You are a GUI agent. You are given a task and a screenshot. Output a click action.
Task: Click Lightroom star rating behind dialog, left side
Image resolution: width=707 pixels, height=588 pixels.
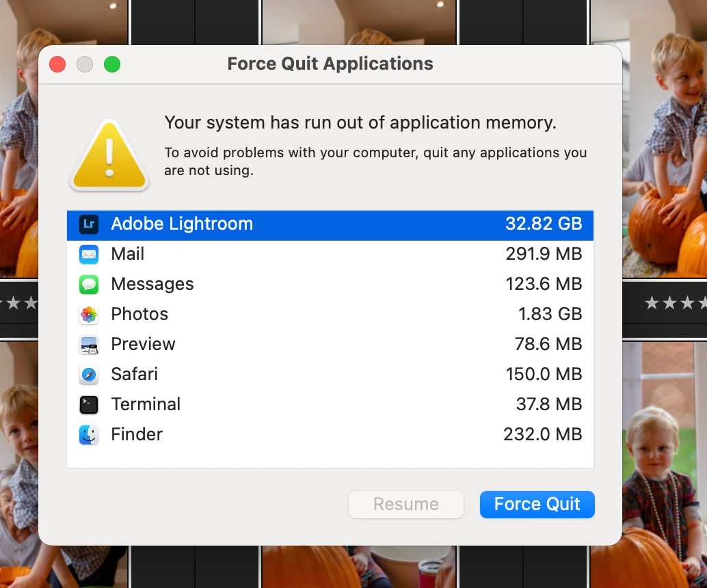[x=19, y=303]
